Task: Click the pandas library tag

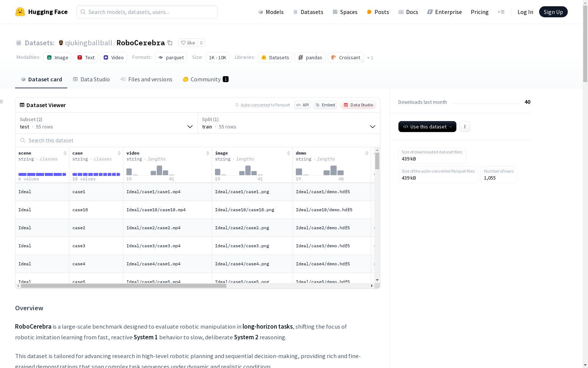Action: pyautogui.click(x=310, y=57)
